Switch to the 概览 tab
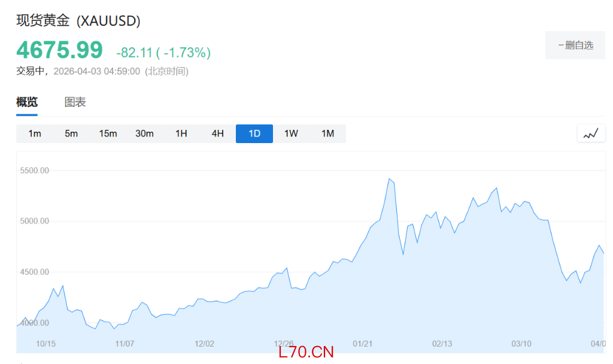Viewport: 613px width, 364px height. click(27, 102)
